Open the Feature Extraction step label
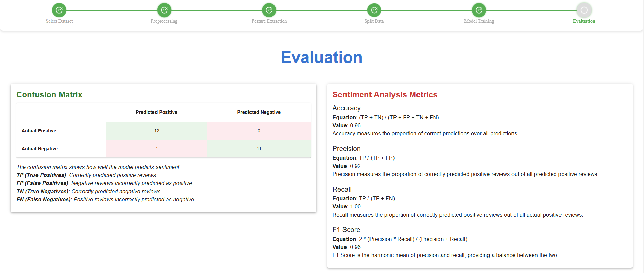Viewport: 644px width, 273px height. coord(269,21)
